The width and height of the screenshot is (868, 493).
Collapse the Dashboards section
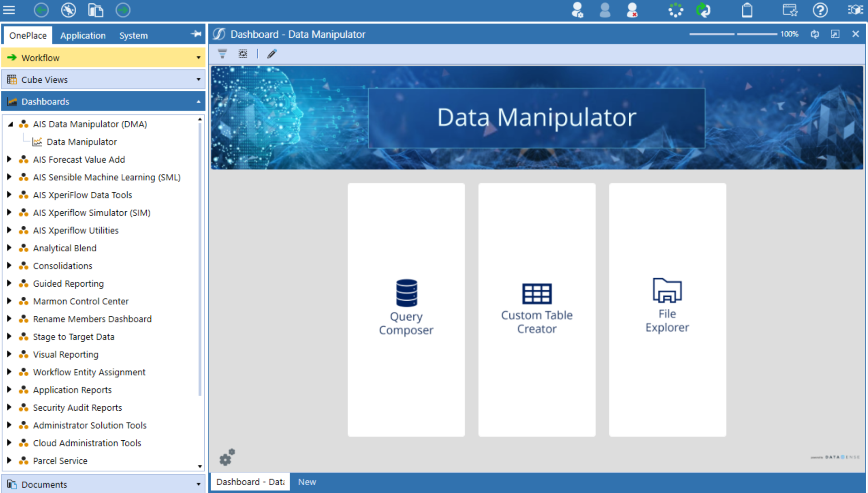pos(104,101)
